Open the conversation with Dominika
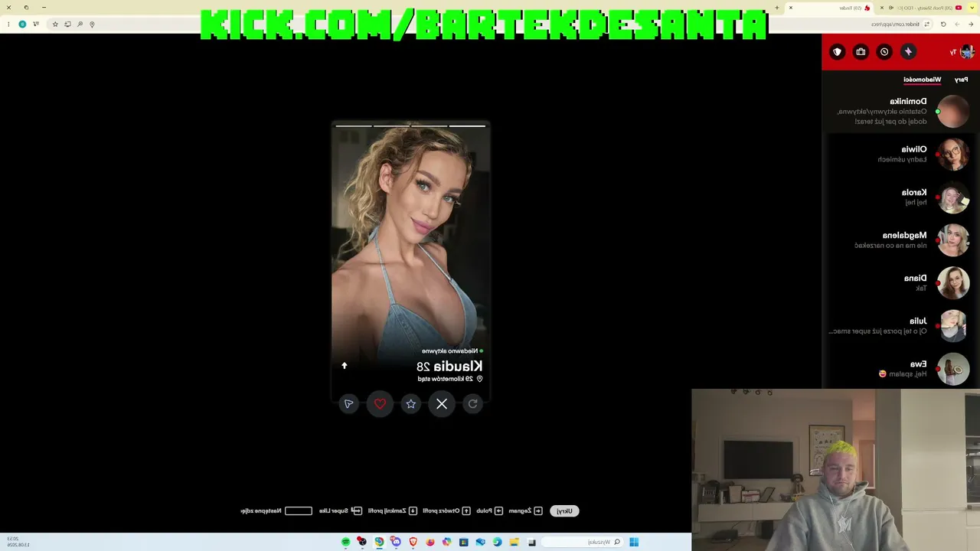This screenshot has height=551, width=980. pos(901,112)
